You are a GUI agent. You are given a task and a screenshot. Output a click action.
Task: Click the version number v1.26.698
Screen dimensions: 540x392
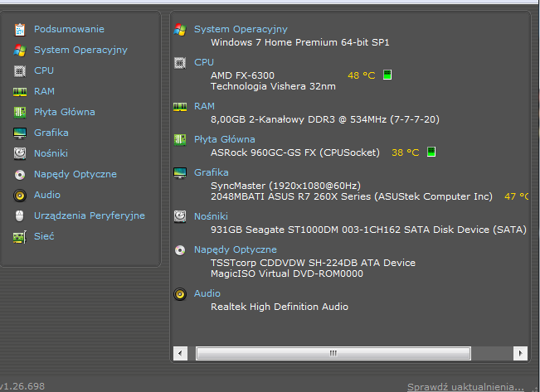(22, 386)
